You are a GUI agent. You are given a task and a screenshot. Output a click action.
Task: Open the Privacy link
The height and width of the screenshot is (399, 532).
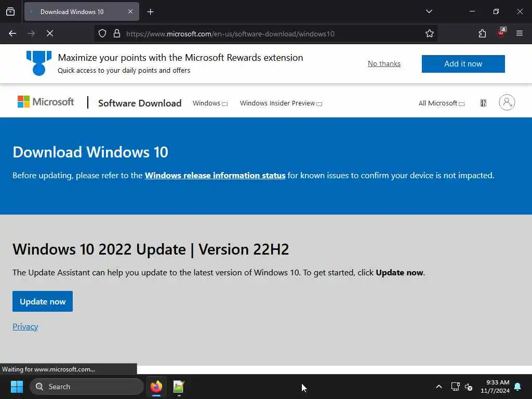25,326
